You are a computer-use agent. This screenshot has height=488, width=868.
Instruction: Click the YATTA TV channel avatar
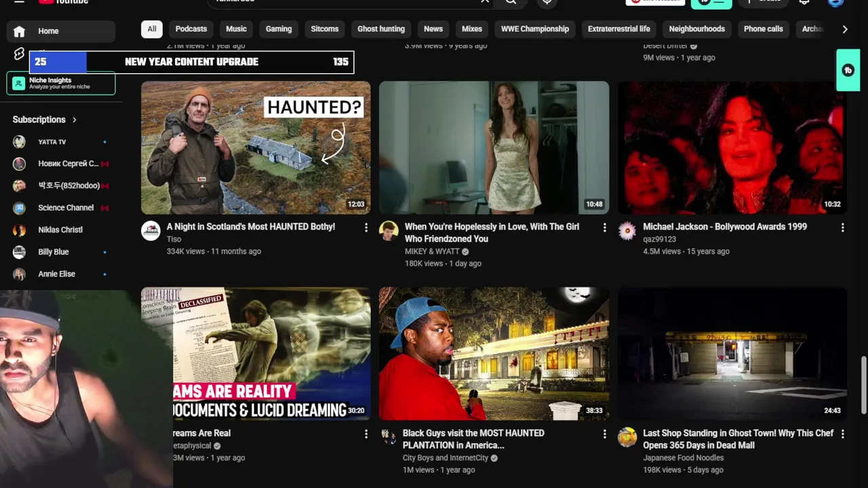pos(19,142)
